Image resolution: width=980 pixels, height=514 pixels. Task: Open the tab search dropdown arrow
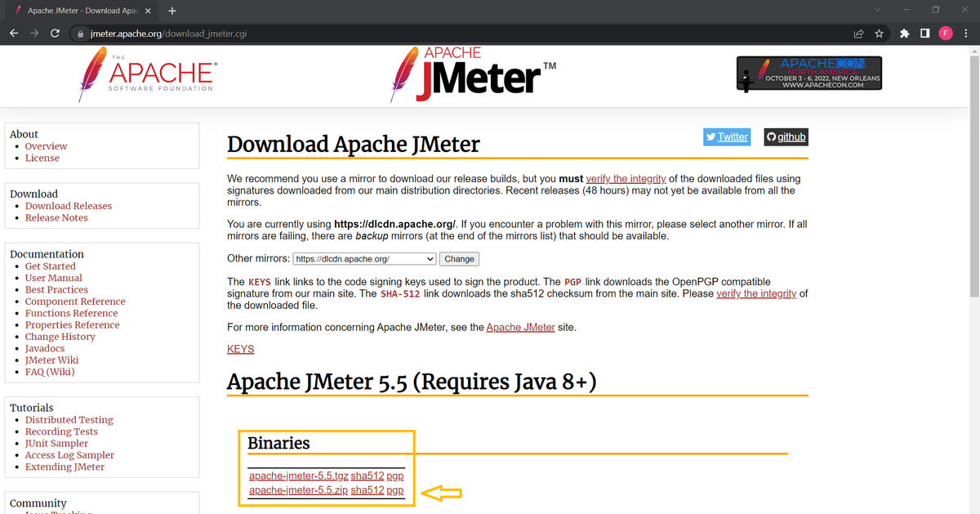pyautogui.click(x=877, y=10)
